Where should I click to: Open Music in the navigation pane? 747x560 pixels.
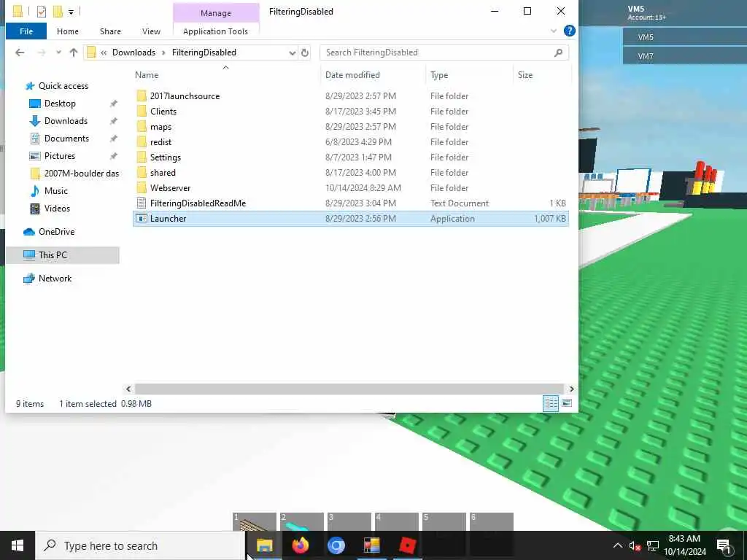coord(55,191)
